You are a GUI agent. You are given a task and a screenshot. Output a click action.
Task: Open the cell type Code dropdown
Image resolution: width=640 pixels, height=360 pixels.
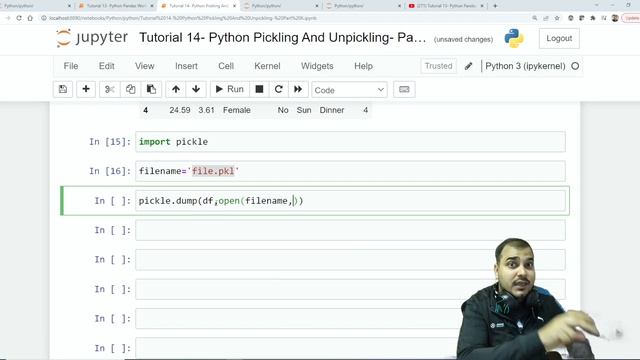[349, 90]
